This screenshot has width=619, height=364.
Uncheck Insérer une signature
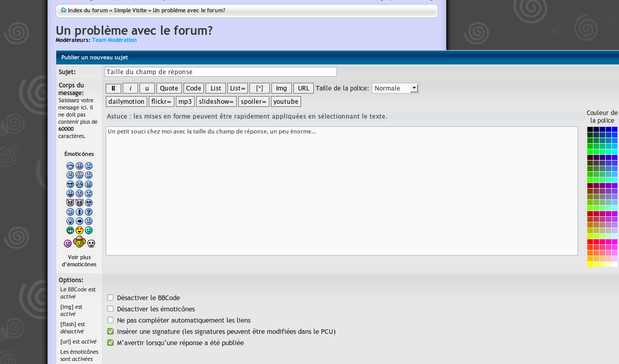coord(110,331)
